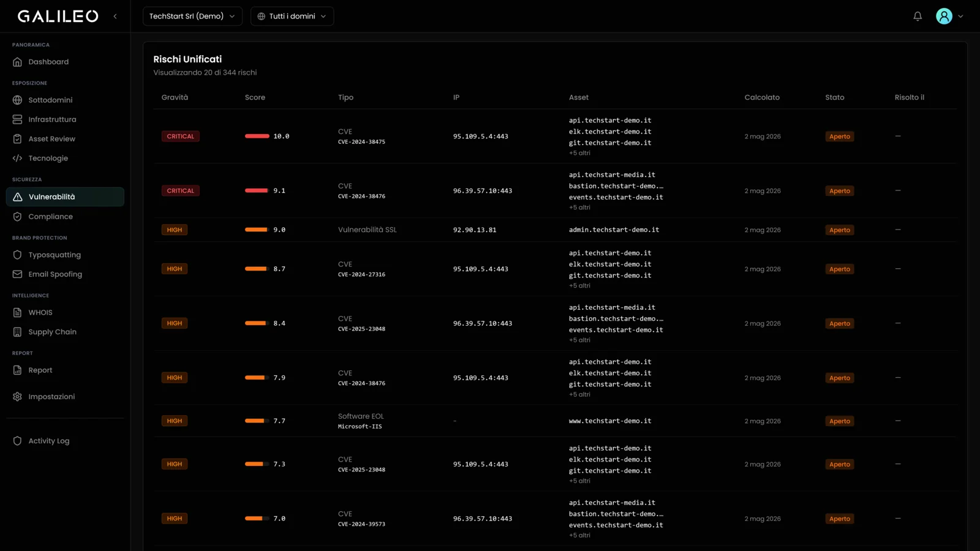
Task: Click score value 8.4
Action: click(279, 323)
